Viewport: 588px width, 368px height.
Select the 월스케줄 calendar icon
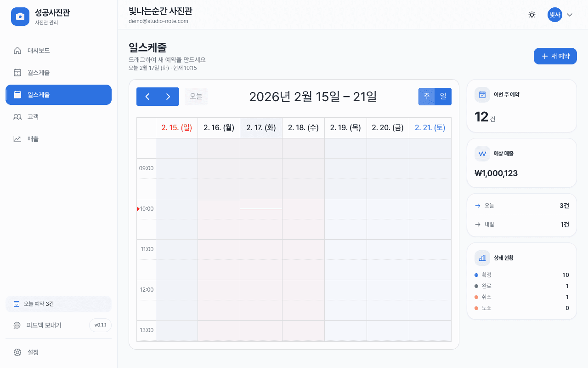tap(17, 72)
